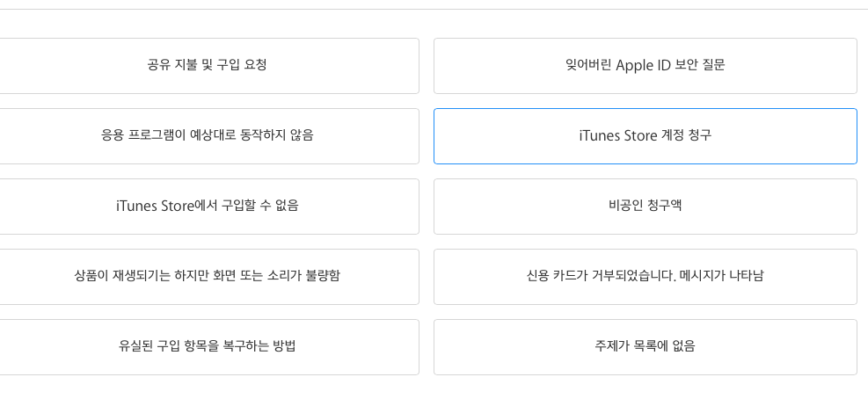Select the unauthorized charges topic box
This screenshot has width=868, height=399.
coord(645,206)
